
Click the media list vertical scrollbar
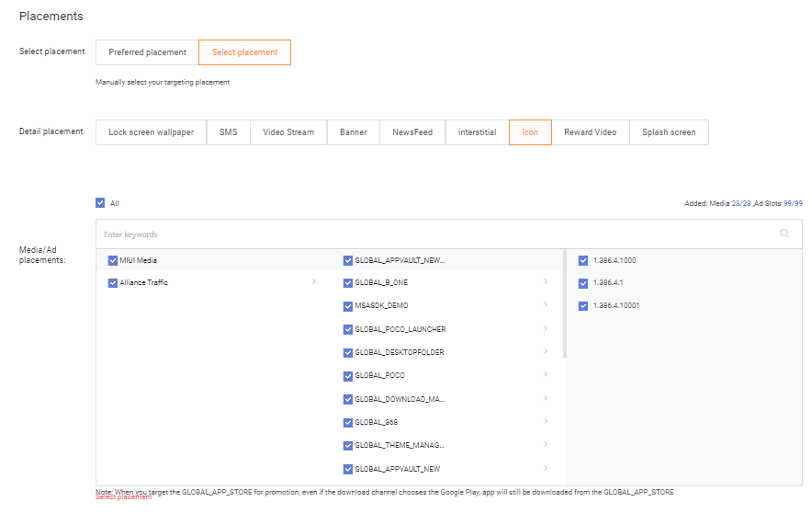pyautogui.click(x=565, y=303)
